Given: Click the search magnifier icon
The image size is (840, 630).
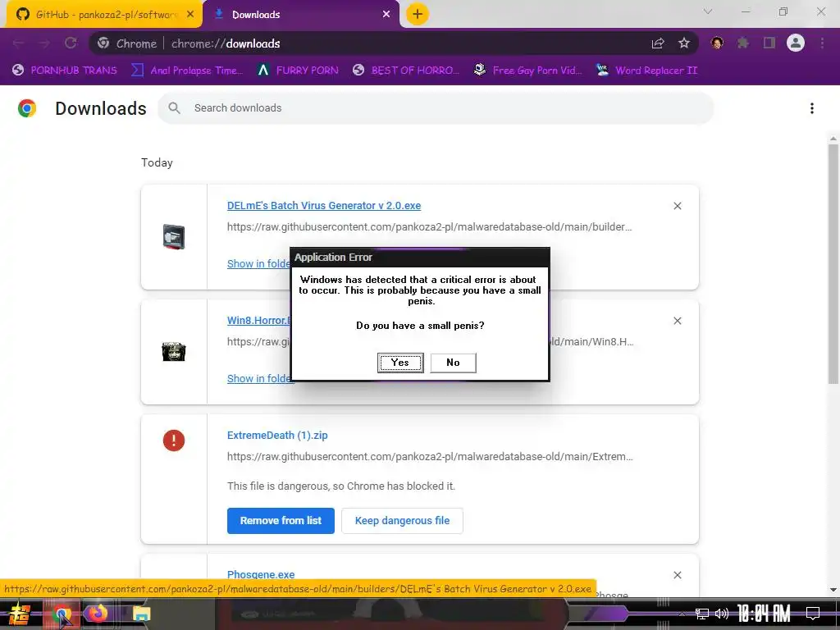Looking at the screenshot, I should click(x=174, y=108).
